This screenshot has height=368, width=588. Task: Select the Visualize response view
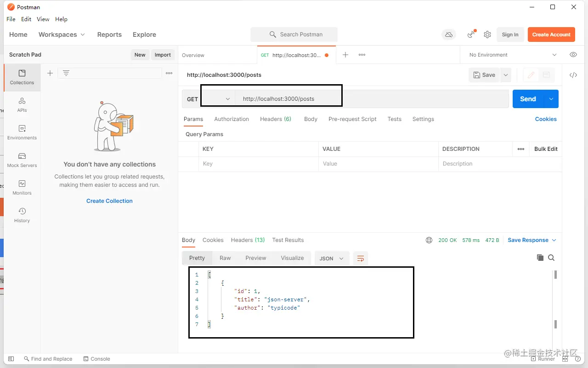pos(293,258)
